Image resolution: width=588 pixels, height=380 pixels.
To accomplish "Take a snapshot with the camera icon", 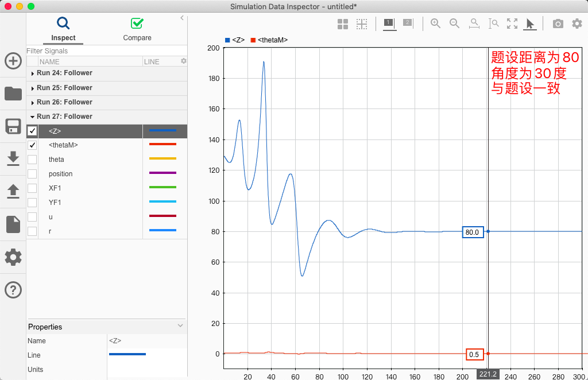I will pyautogui.click(x=558, y=24).
